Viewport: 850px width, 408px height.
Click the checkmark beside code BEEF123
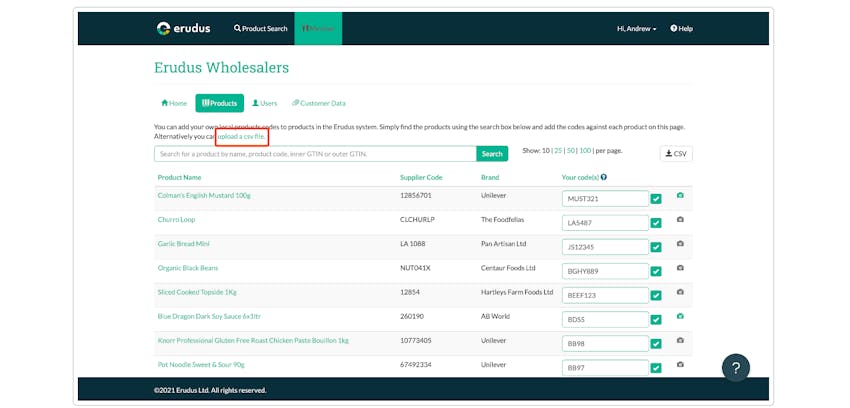[656, 295]
